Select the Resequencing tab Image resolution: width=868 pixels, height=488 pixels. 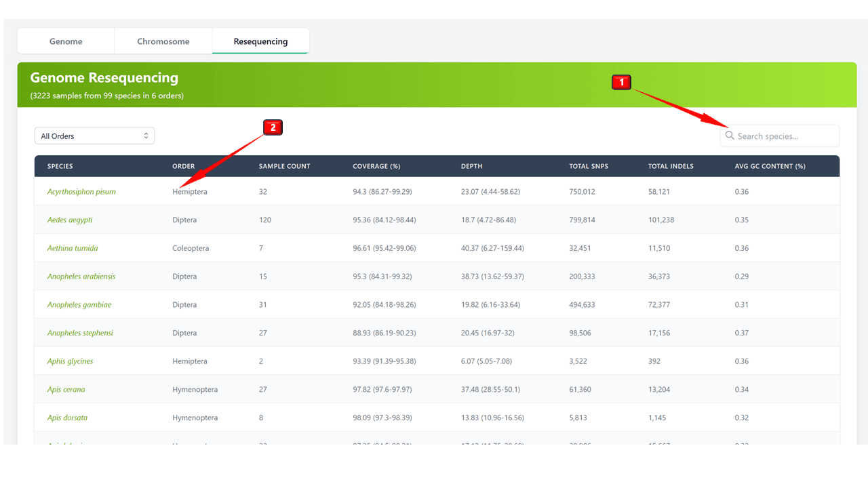pos(260,41)
